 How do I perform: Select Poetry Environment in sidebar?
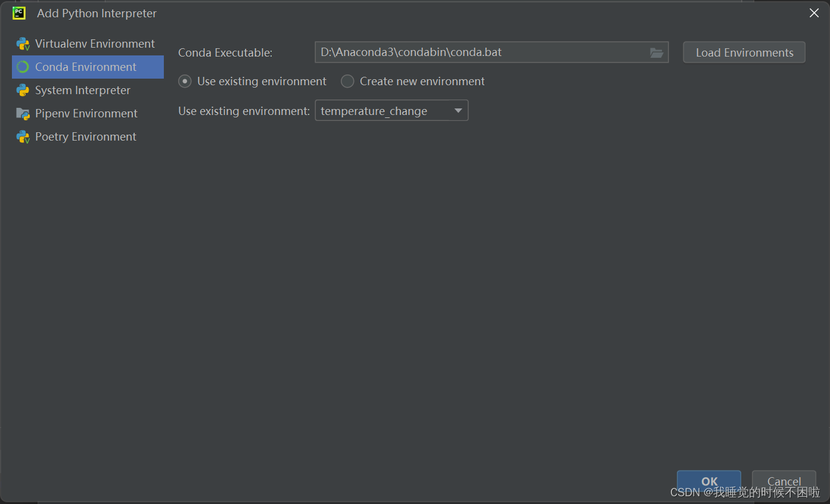pos(88,137)
